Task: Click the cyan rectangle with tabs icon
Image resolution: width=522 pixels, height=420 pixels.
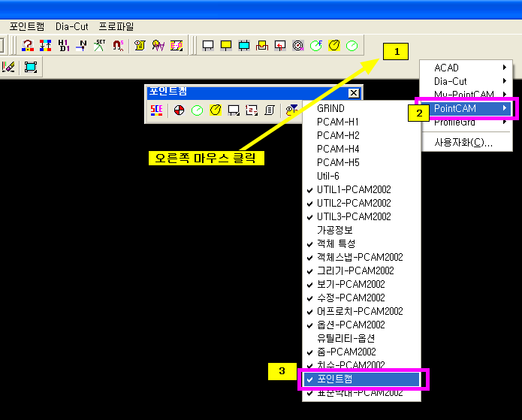Action: click(244, 45)
